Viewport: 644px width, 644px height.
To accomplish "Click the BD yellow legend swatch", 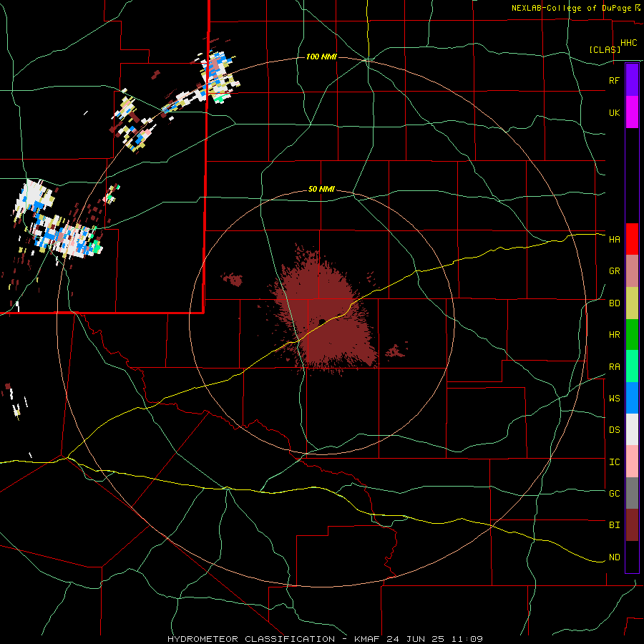I will click(x=632, y=303).
